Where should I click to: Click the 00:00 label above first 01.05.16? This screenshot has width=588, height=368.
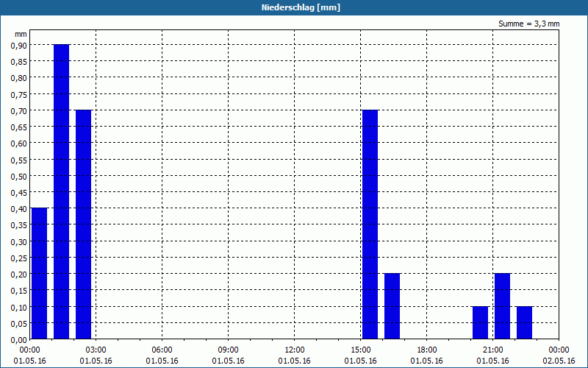[29, 350]
